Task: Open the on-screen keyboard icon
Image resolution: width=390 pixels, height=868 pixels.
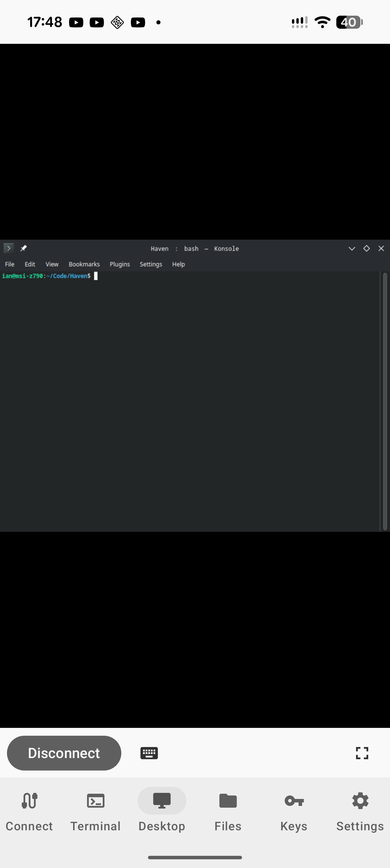Action: coord(149,753)
